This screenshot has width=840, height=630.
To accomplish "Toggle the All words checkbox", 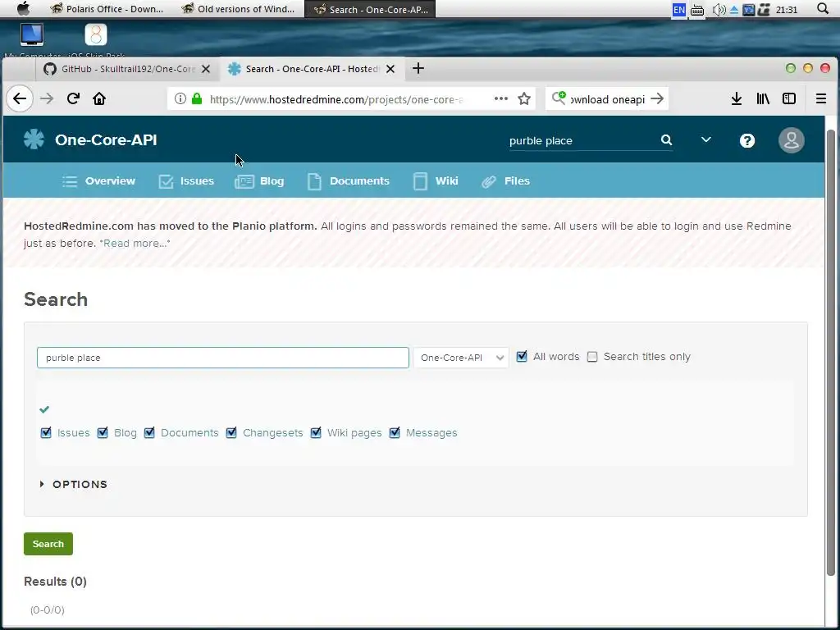I will pos(522,356).
